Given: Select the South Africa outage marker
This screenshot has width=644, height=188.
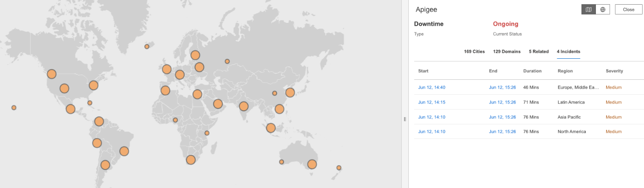Looking at the screenshot, I should click(190, 160).
